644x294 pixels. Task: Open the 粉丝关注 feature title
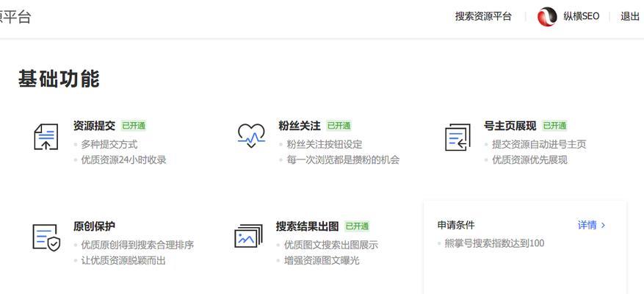click(x=300, y=126)
